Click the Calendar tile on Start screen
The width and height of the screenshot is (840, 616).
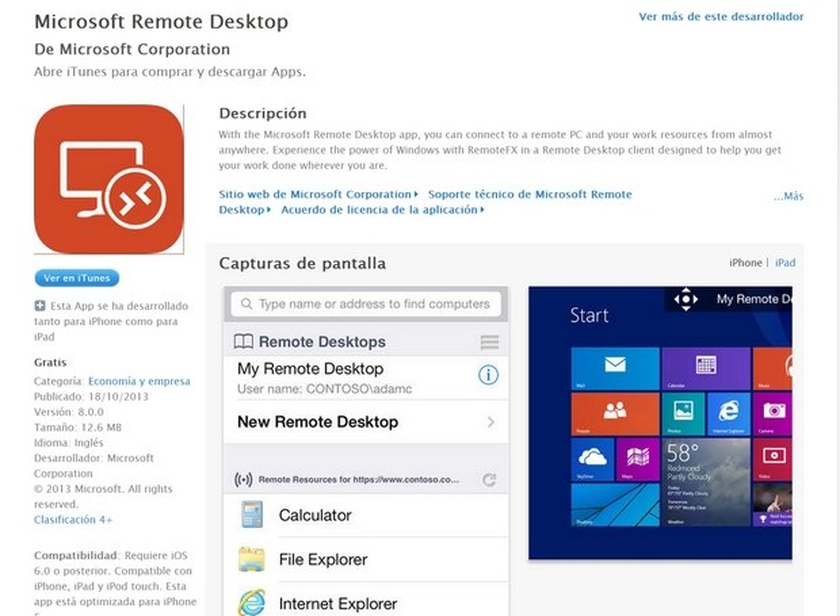coord(706,369)
